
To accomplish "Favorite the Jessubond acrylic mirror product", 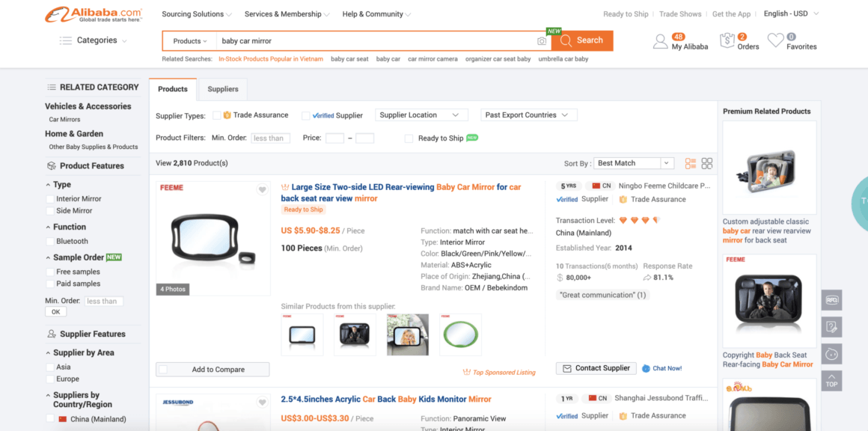I will pyautogui.click(x=262, y=403).
